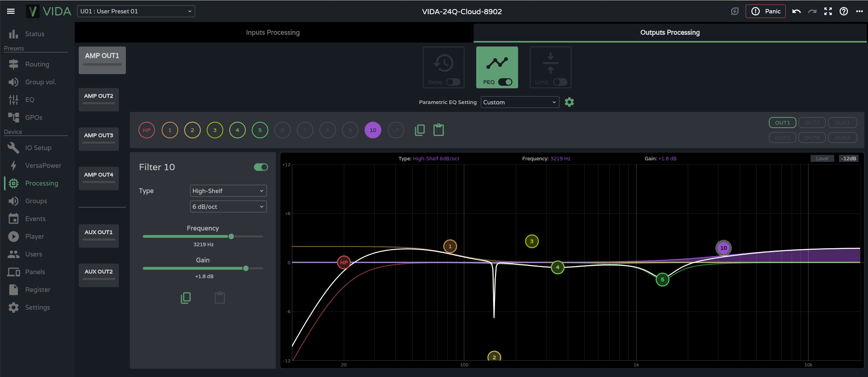Open the 6 dB/oct slope dropdown

(x=228, y=206)
